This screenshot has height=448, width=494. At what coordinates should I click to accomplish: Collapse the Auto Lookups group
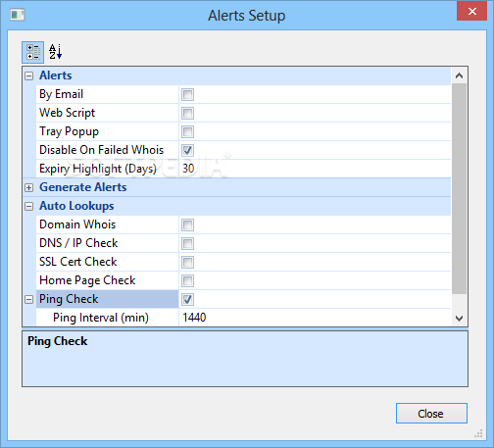point(29,206)
